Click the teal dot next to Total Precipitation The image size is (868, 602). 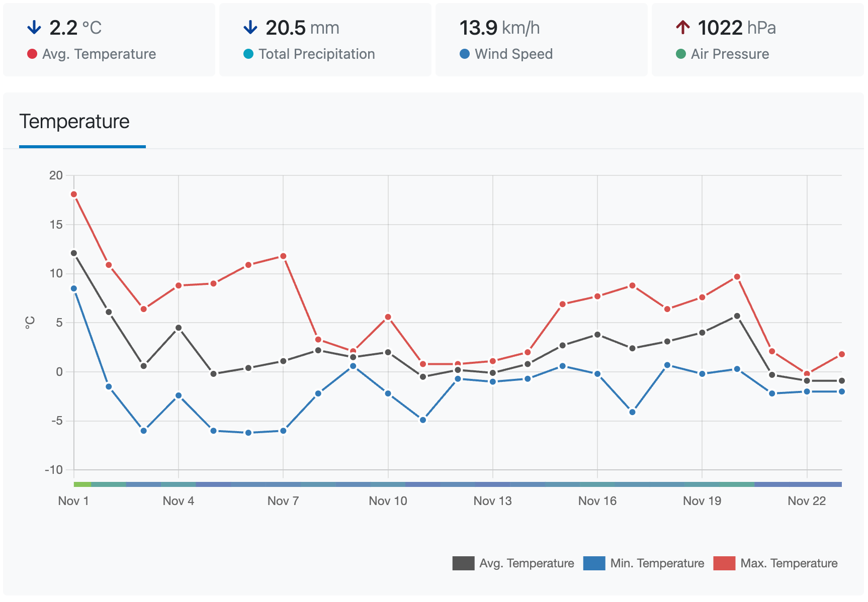(248, 54)
